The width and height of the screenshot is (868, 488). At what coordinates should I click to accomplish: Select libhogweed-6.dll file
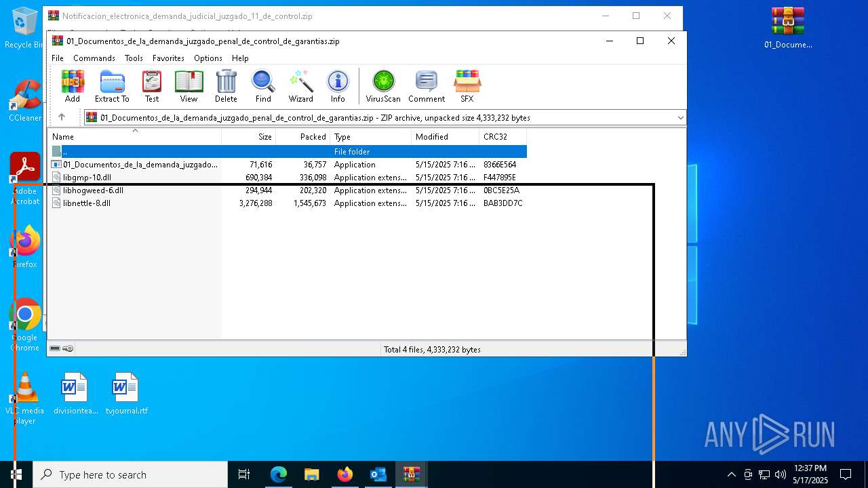click(x=288, y=190)
